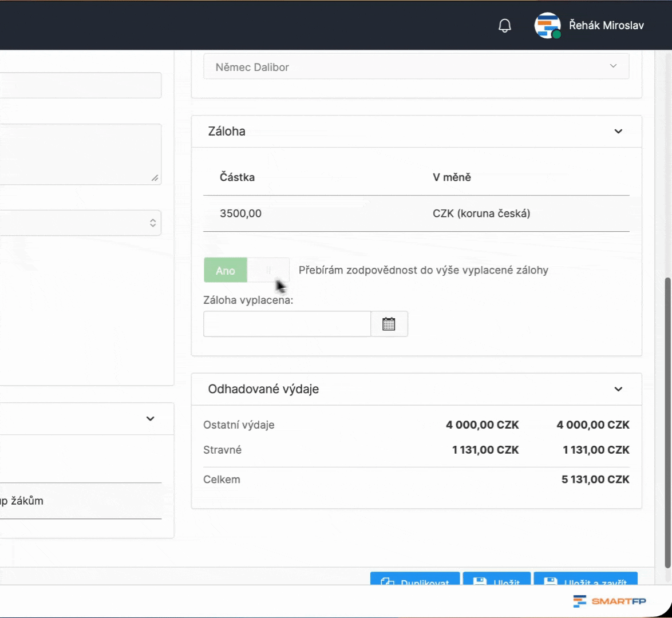Open the Němec Dalibor dropdown
672x618 pixels.
[416, 67]
